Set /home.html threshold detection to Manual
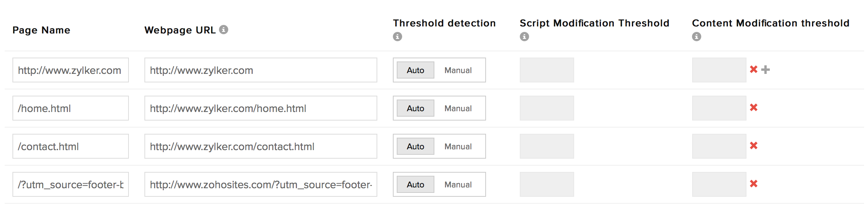 point(458,108)
